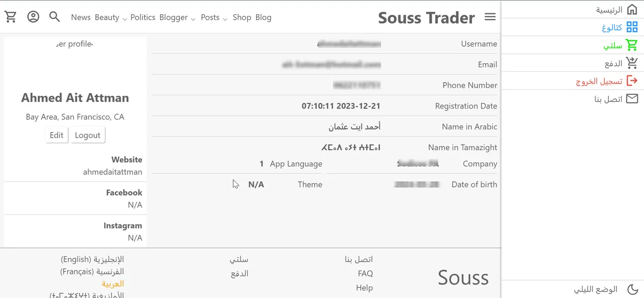Toggle night mode with moon icon

coord(632,289)
